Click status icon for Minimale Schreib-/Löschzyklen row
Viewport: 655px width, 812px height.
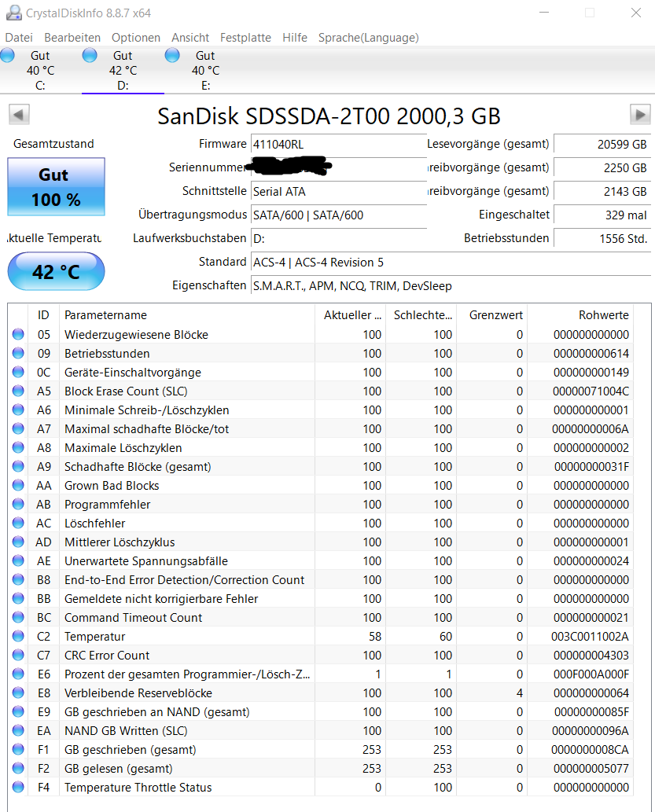click(18, 410)
